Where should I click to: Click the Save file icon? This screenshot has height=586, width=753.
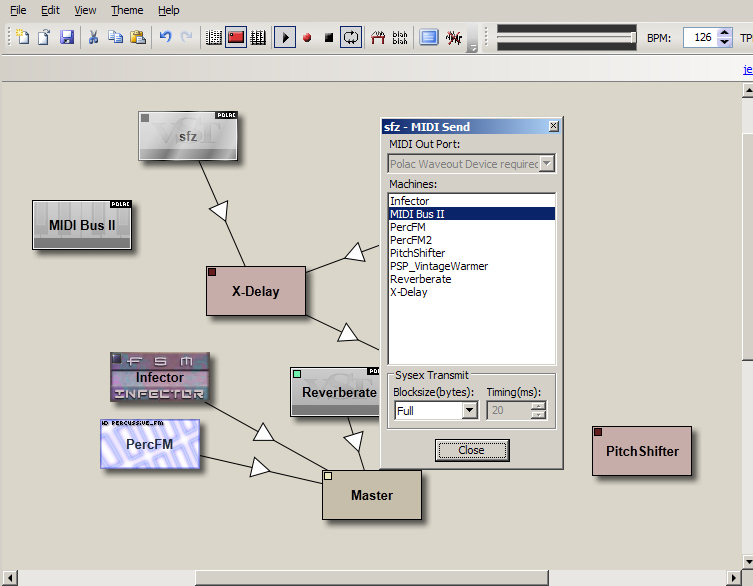pyautogui.click(x=67, y=38)
